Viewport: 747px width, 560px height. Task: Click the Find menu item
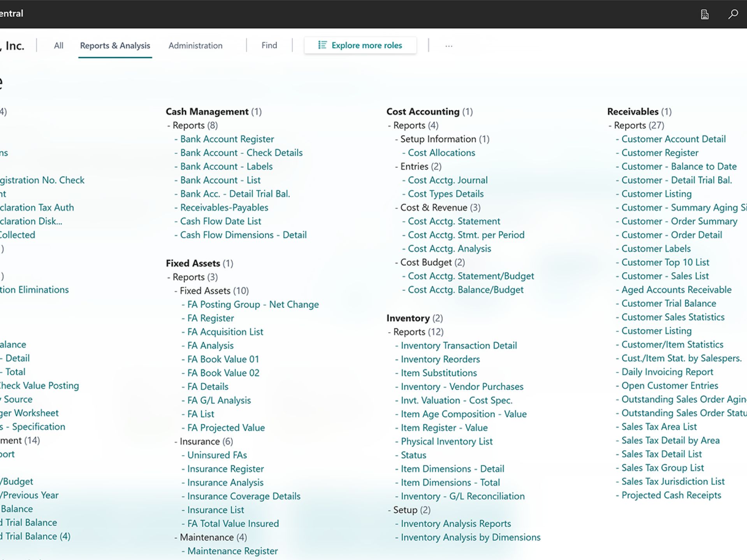269,46
